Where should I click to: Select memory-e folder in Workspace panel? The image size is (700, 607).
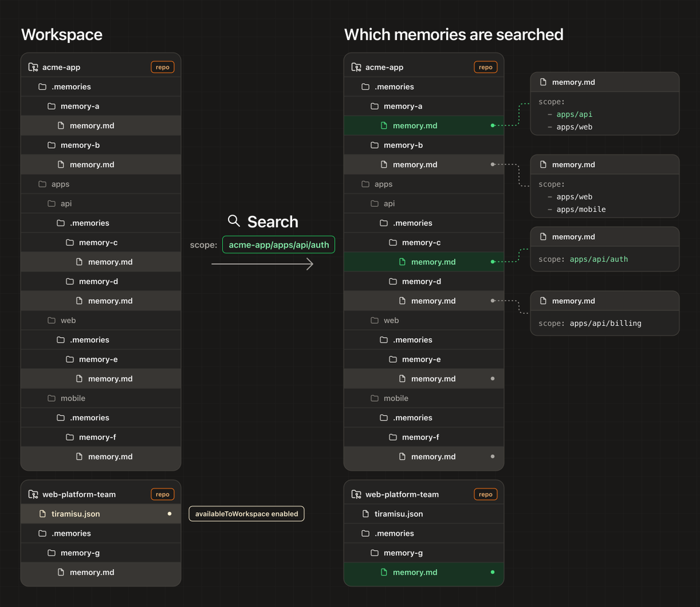tap(101, 359)
